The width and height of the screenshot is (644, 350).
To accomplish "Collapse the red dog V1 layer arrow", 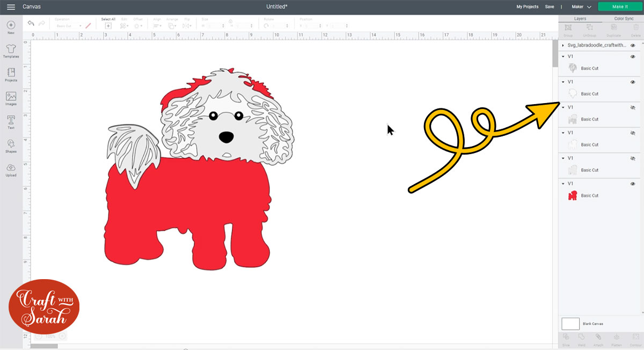I will click(x=563, y=184).
